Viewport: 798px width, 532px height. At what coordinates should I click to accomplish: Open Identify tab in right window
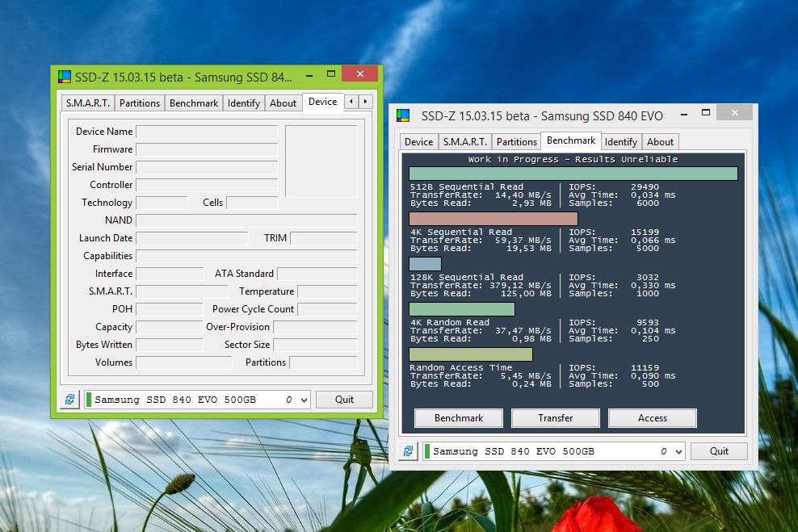pos(621,142)
